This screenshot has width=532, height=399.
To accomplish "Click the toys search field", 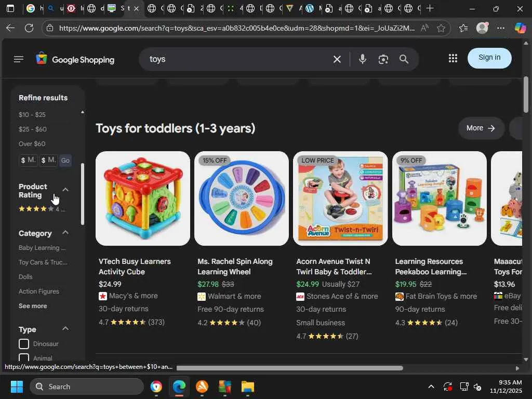I will coord(237,59).
